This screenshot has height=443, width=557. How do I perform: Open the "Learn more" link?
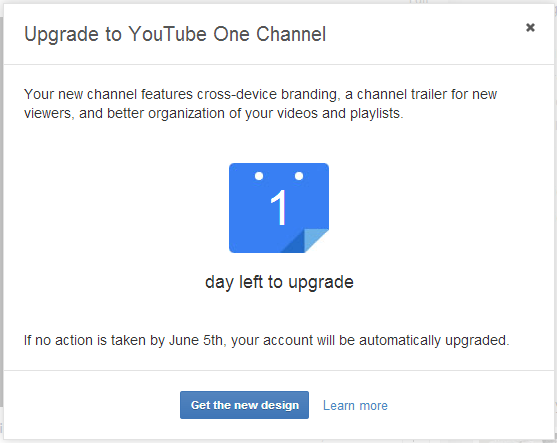pos(355,405)
